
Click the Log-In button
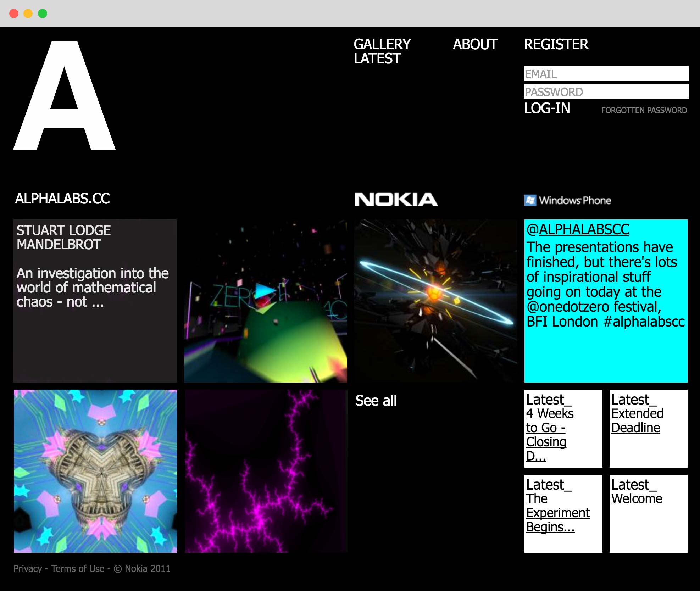tap(547, 108)
